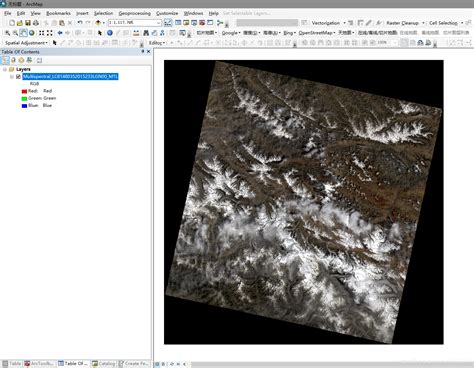Switch to the Catalog tab at bottom

[x=104, y=364]
